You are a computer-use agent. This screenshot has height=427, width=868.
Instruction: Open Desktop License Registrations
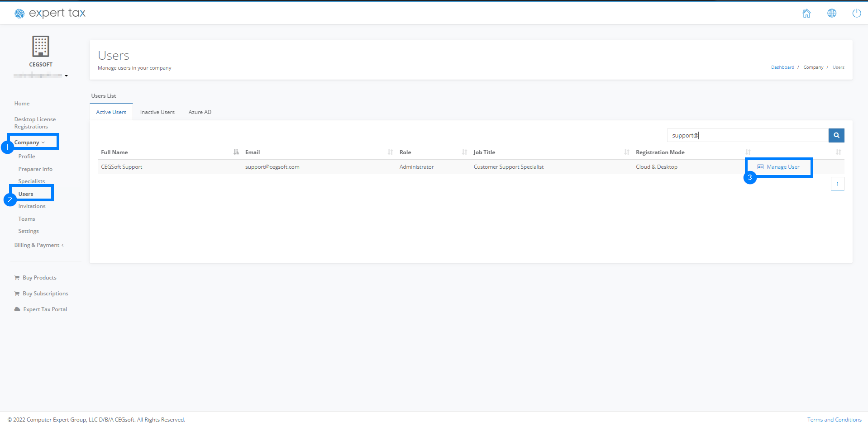[35, 123]
